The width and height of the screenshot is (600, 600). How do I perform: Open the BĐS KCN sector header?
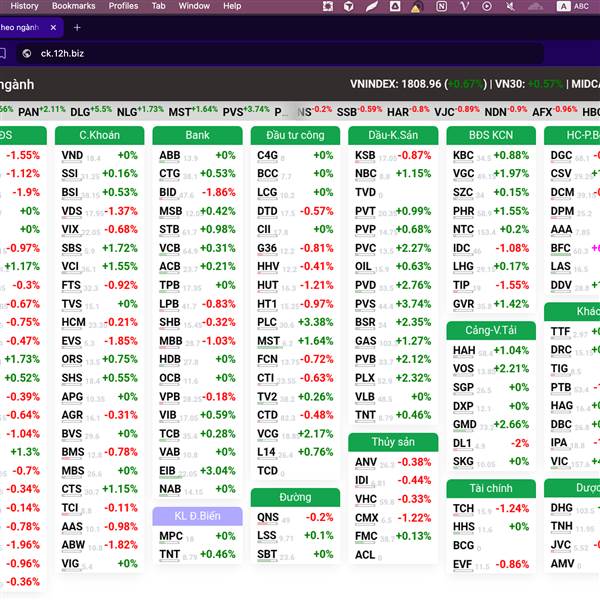pyautogui.click(x=491, y=135)
